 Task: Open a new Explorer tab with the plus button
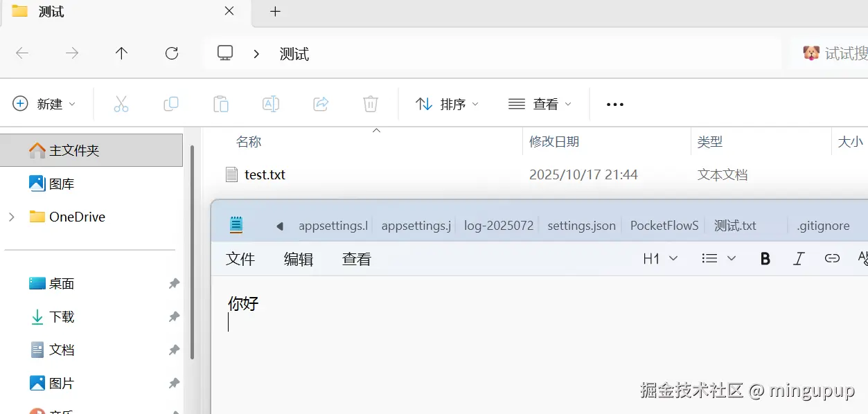[x=275, y=12]
